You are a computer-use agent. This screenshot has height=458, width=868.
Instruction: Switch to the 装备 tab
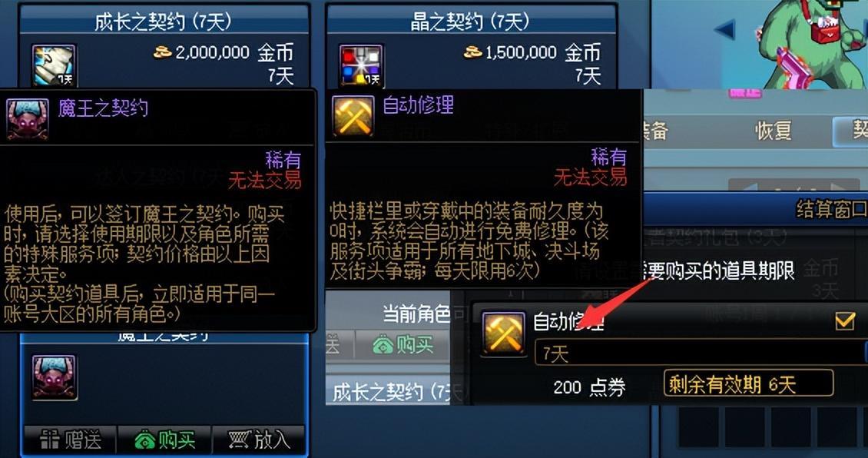click(655, 131)
